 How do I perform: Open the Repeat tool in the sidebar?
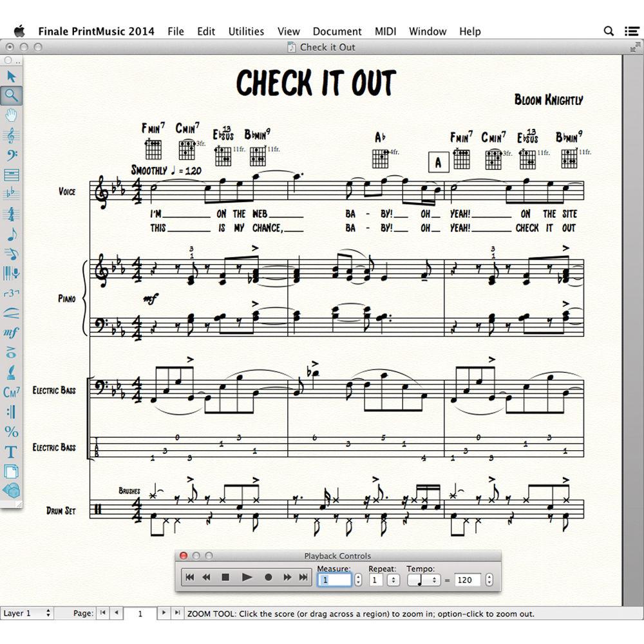pos(10,412)
